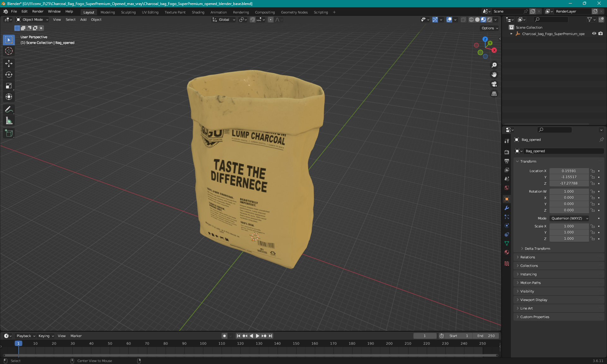607x364 pixels.
Task: Select the Cursor tool
Action: pyautogui.click(x=9, y=51)
